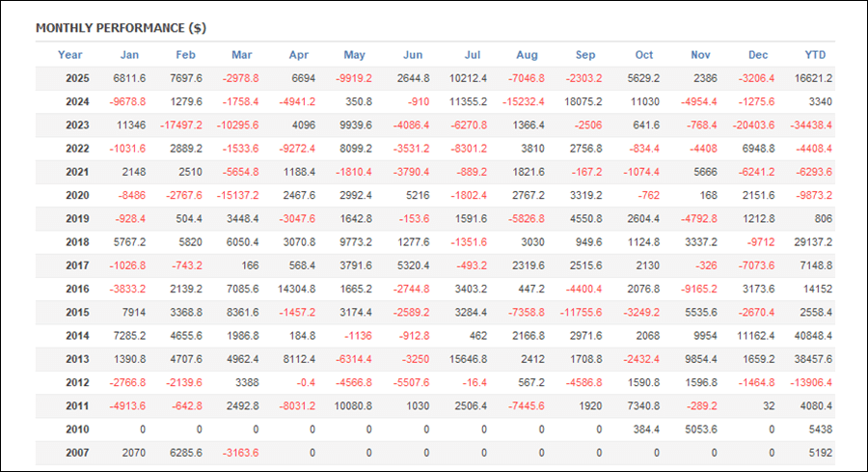Click the May column header
This screenshot has height=472, width=868.
[356, 55]
